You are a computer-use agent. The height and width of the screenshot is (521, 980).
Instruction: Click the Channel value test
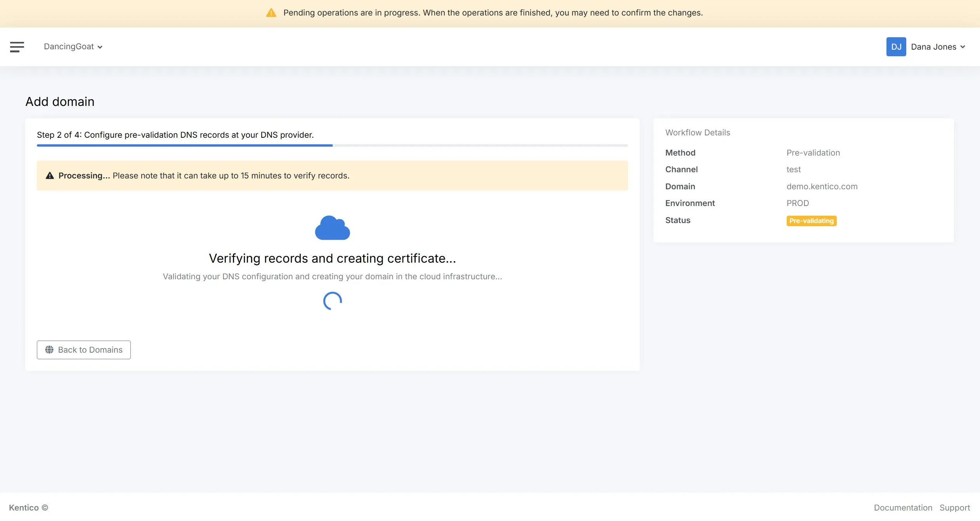click(x=793, y=170)
